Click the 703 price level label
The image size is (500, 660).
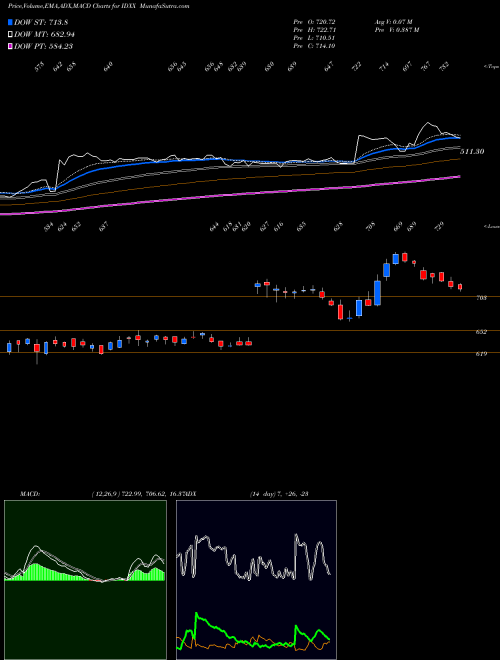pyautogui.click(x=481, y=298)
